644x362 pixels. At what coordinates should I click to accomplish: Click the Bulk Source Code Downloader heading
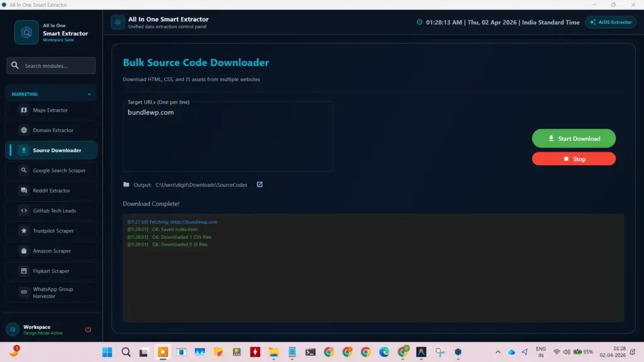(x=196, y=62)
